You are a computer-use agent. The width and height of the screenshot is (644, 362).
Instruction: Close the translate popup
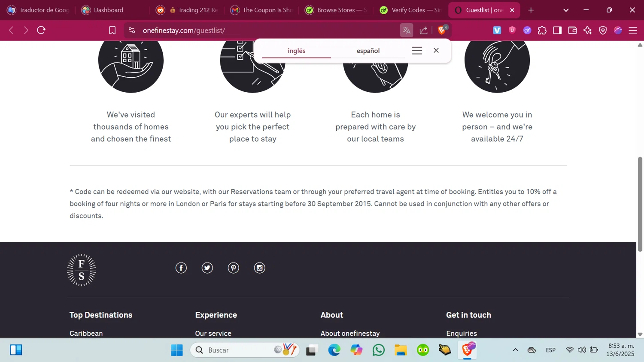[436, 51]
